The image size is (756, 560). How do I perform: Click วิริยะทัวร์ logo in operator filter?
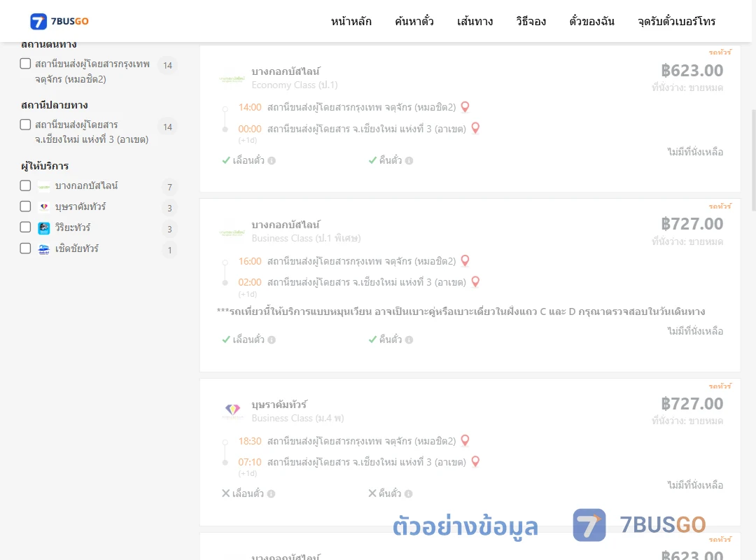[x=44, y=227]
